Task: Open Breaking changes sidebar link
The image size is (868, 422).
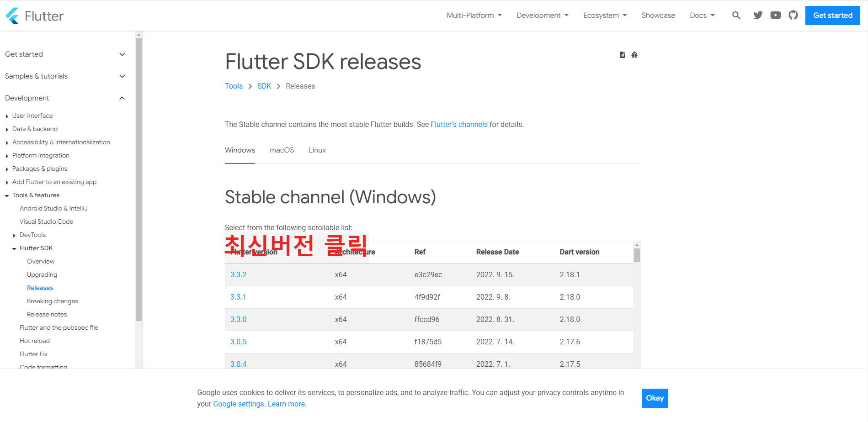Action: click(x=53, y=301)
